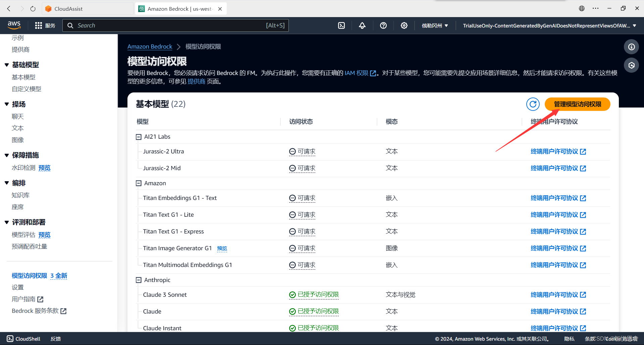The width and height of the screenshot is (644, 345).
Task: Open the notifications bell icon
Action: tap(362, 25)
